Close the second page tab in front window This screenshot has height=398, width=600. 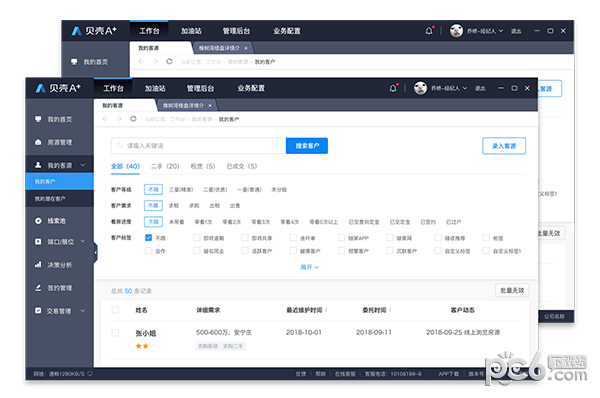click(x=210, y=105)
